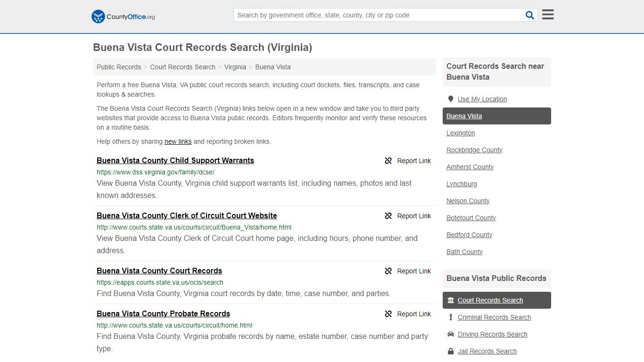Select Amherst County in nearby list
644x362 pixels.
point(470,167)
